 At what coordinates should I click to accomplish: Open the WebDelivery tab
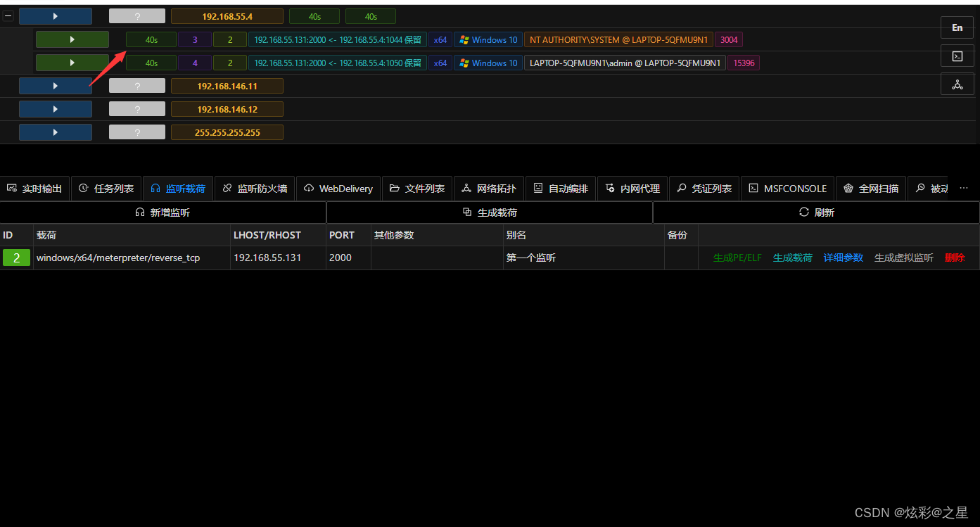(x=338, y=189)
